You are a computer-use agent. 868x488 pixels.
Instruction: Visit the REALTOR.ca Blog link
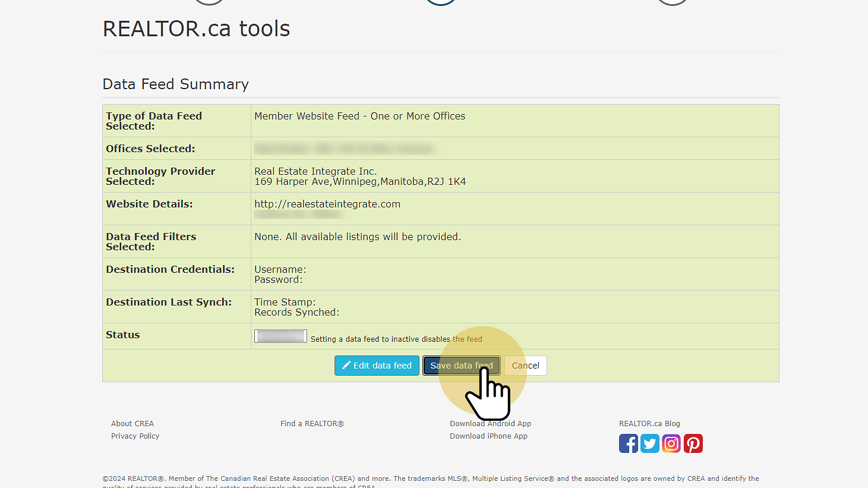[649, 424]
